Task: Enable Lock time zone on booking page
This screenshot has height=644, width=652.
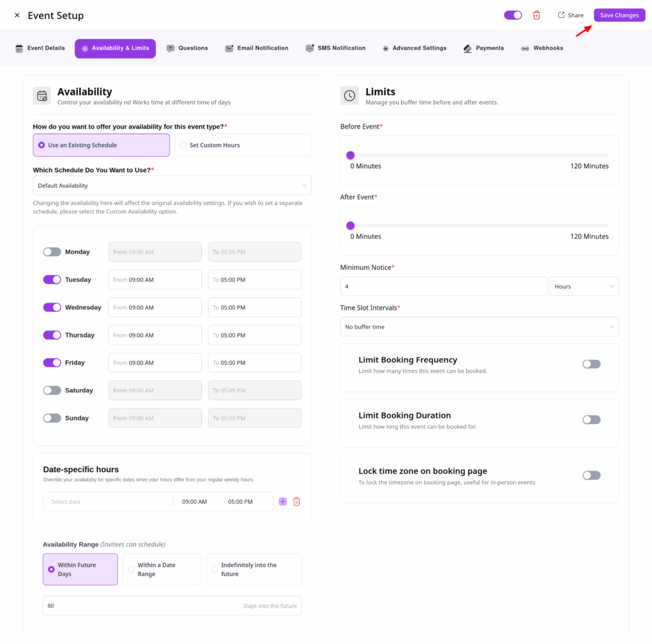Action: 591,475
